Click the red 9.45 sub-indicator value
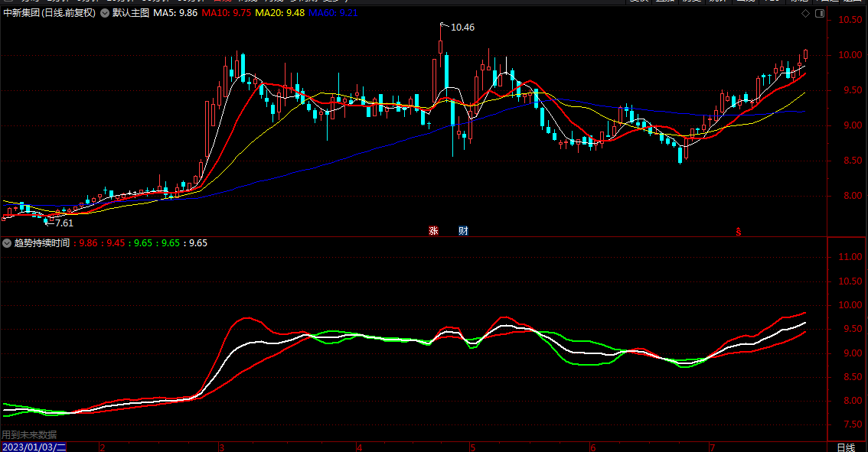 pyautogui.click(x=116, y=243)
